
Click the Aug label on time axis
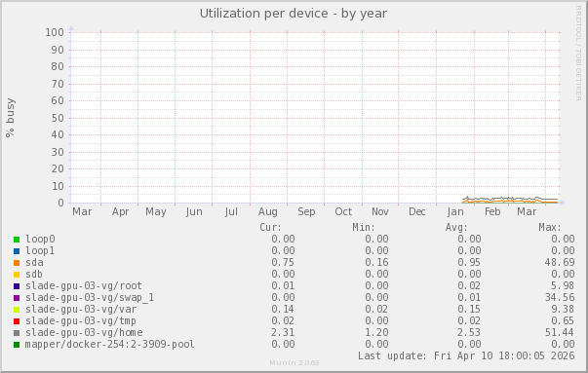pyautogui.click(x=268, y=212)
